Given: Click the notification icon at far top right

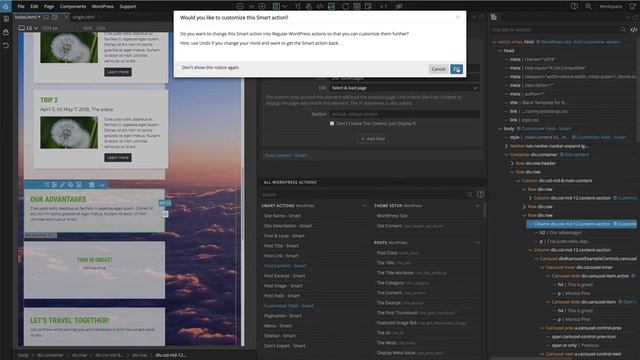Looking at the screenshot, I should coord(633,6).
